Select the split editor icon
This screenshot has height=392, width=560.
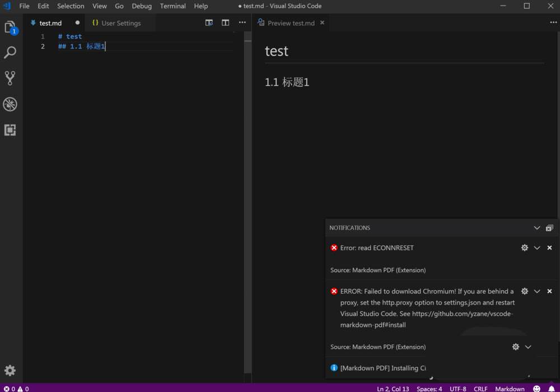tap(225, 22)
